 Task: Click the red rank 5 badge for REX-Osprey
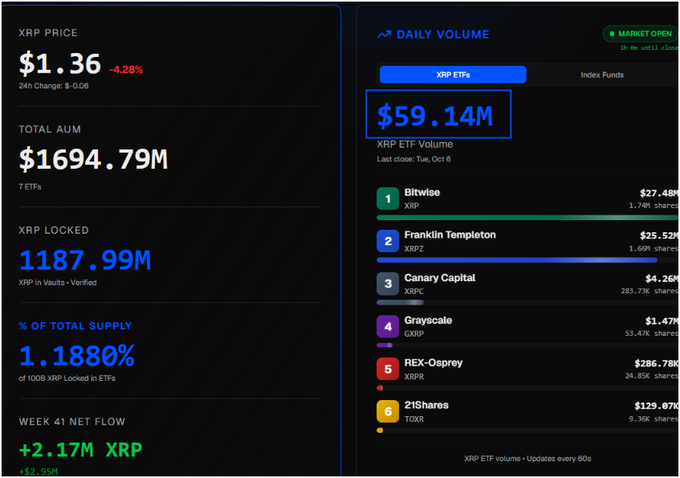[x=388, y=369]
